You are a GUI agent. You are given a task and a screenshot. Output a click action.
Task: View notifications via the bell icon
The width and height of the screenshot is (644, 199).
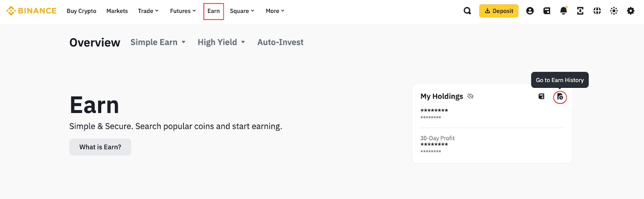563,11
